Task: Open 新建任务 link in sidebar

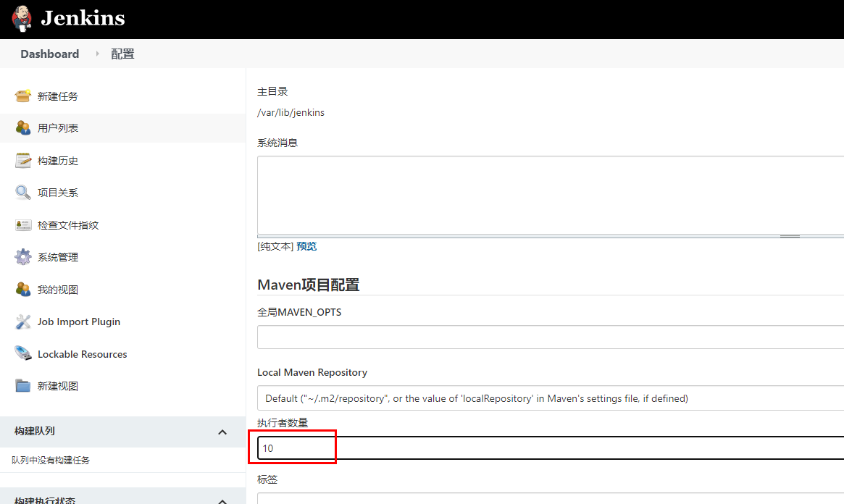Action: coord(57,96)
